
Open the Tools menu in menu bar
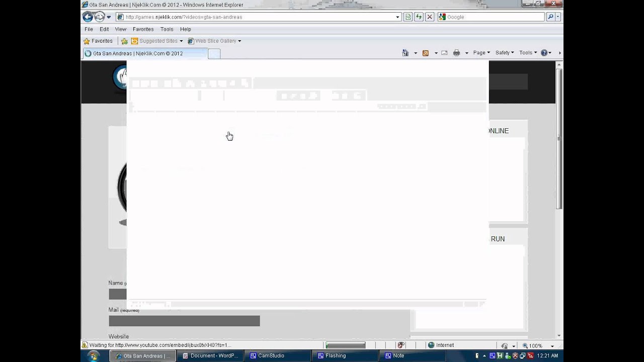(167, 29)
